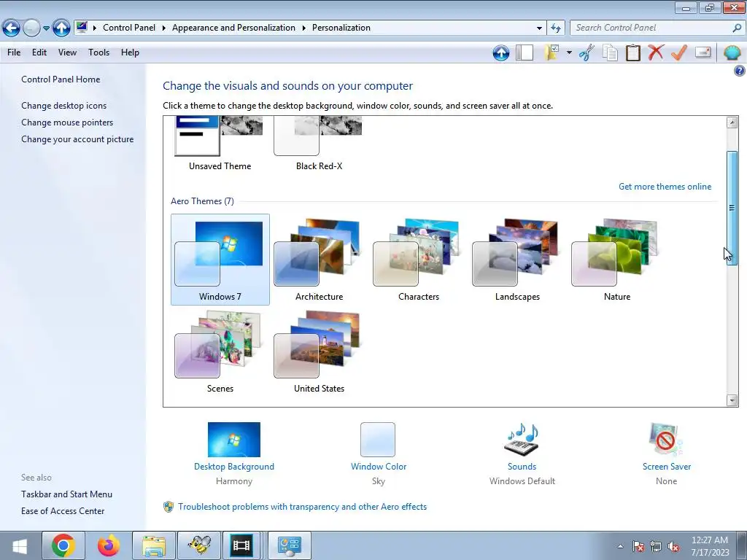Viewport: 747px width, 560px height.
Task: Open Desktop Background settings
Action: [x=234, y=454]
